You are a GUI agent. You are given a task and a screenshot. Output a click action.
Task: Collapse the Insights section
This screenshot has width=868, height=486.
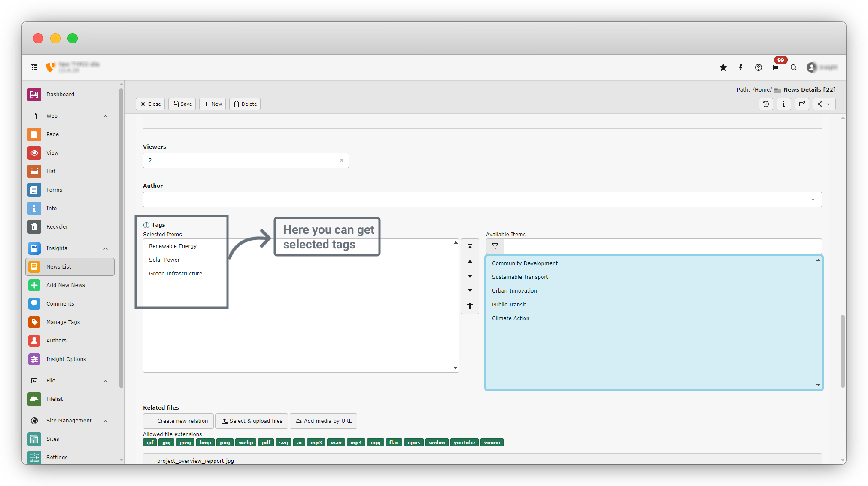click(x=106, y=248)
